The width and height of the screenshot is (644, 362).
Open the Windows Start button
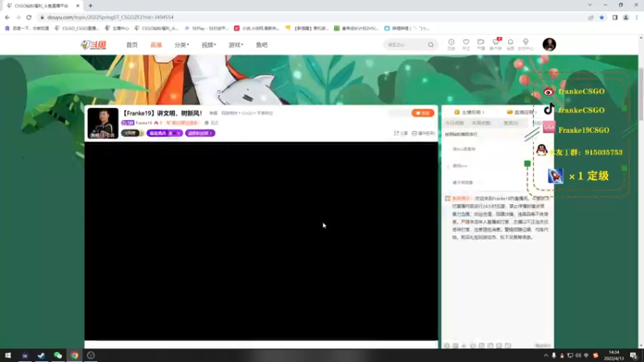(x=8, y=356)
